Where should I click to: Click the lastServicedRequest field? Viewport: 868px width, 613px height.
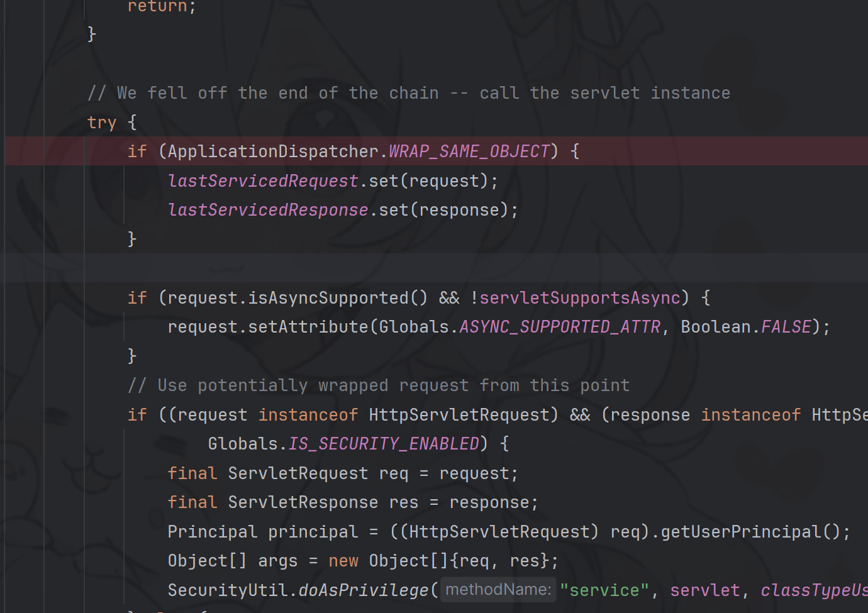pos(263,181)
